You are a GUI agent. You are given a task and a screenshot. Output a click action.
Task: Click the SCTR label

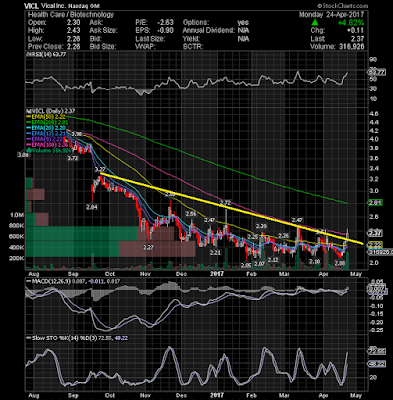192,46
